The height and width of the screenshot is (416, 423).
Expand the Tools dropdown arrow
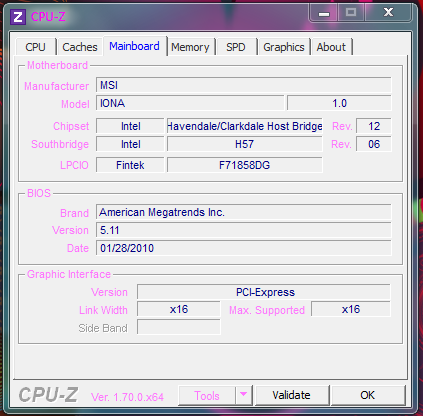point(244,395)
